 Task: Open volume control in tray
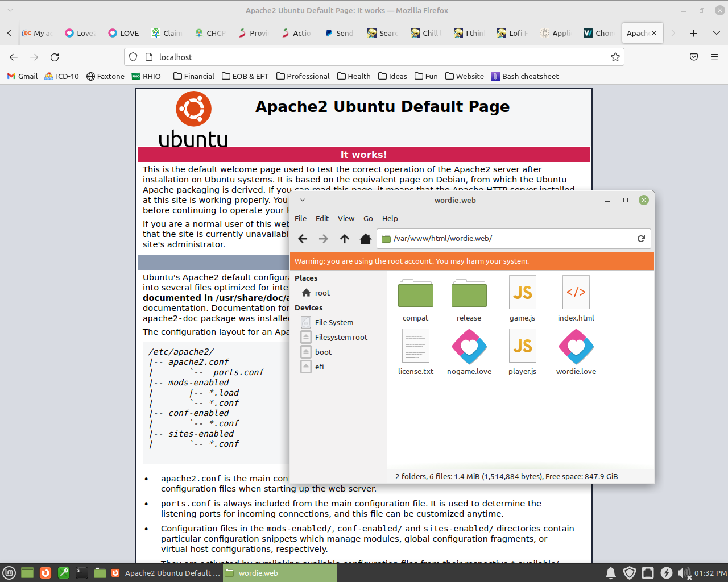pos(684,573)
